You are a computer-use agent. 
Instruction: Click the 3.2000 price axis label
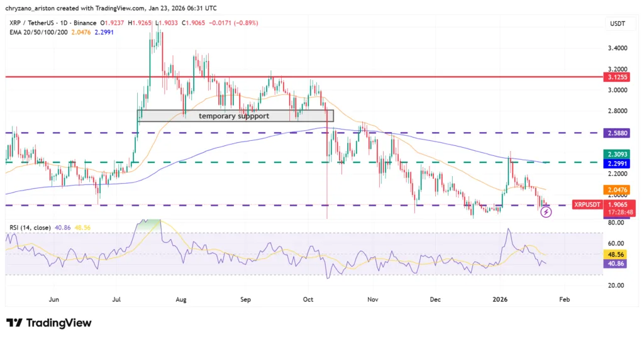click(x=618, y=69)
